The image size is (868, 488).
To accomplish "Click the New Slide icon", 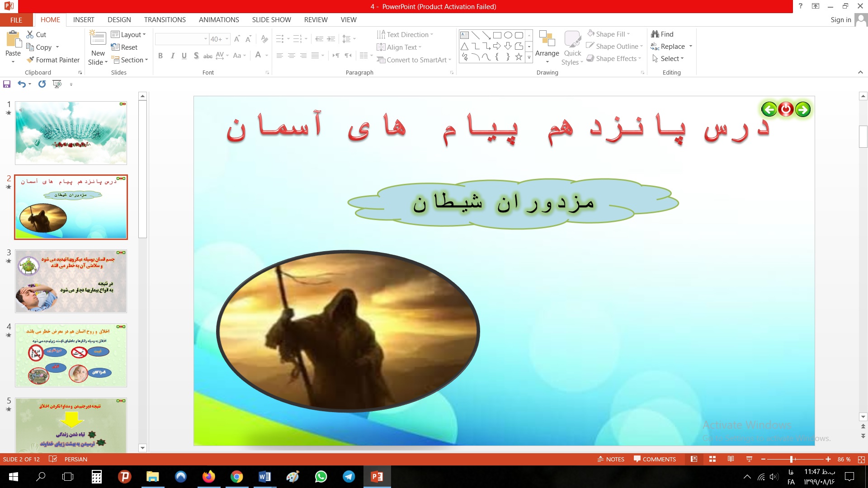I will (98, 38).
